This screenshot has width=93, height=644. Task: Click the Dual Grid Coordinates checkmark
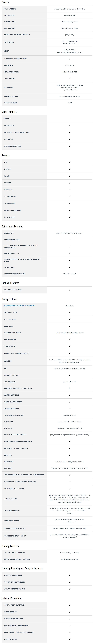click(69, 290)
